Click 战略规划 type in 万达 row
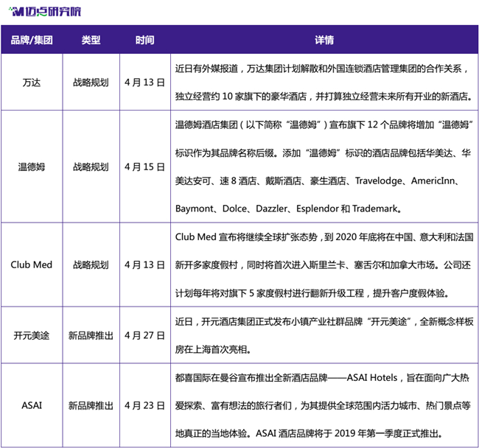This screenshot has height=448, width=479. (91, 83)
